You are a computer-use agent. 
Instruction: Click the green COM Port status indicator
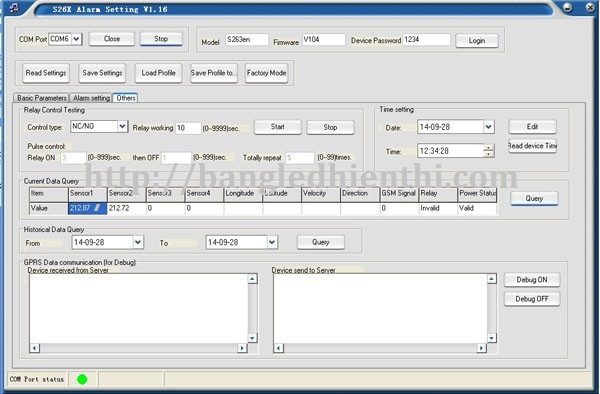(x=82, y=379)
